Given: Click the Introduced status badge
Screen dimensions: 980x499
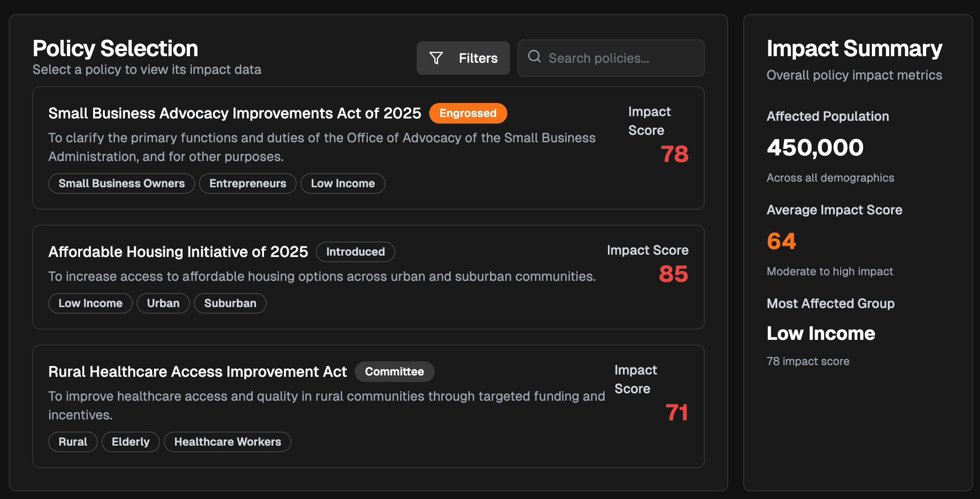Looking at the screenshot, I should (x=355, y=252).
